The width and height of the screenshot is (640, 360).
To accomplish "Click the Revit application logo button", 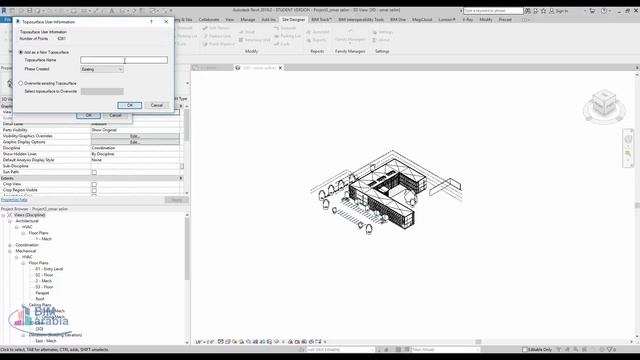I will (4, 11).
